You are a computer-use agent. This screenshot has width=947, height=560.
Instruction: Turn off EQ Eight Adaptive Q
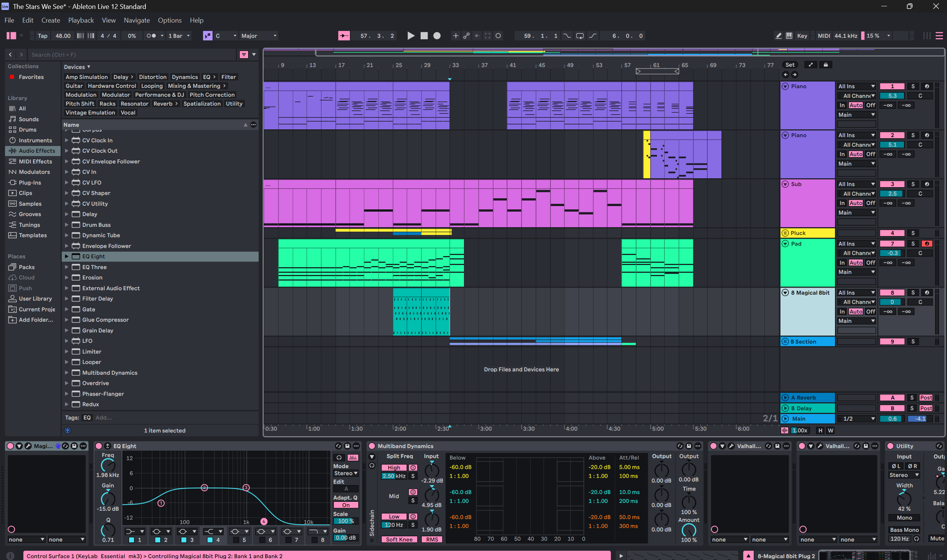tap(345, 505)
